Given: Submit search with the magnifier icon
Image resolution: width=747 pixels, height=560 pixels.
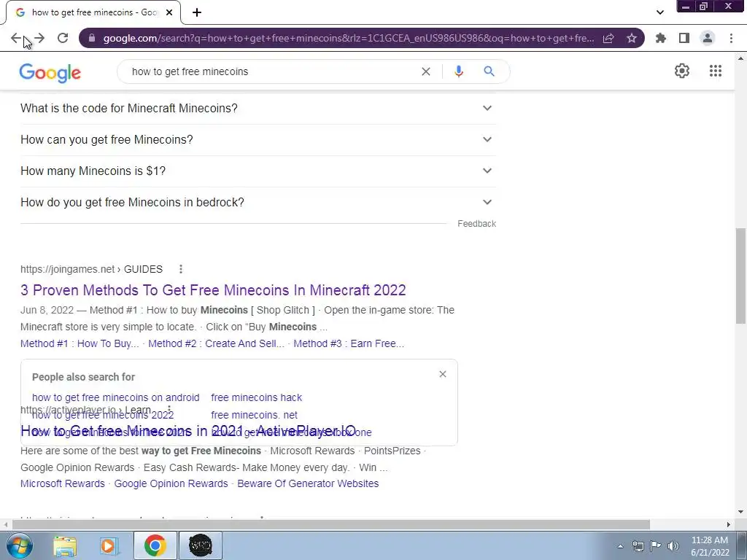Looking at the screenshot, I should point(489,71).
